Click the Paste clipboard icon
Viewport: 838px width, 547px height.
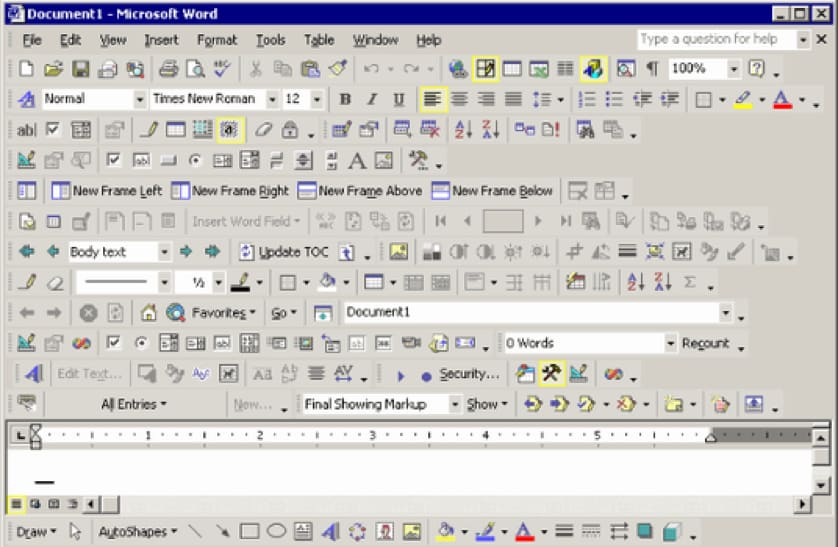click(311, 69)
